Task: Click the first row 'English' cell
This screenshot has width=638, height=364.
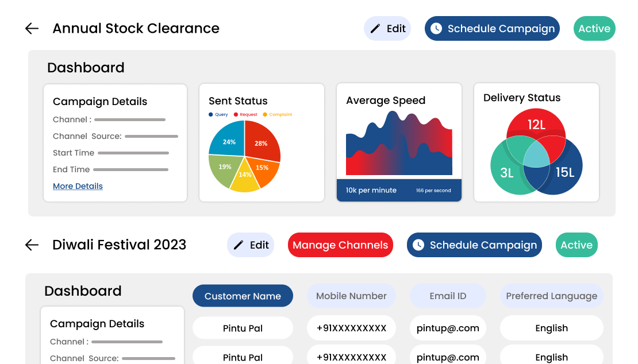Action: pos(552,328)
